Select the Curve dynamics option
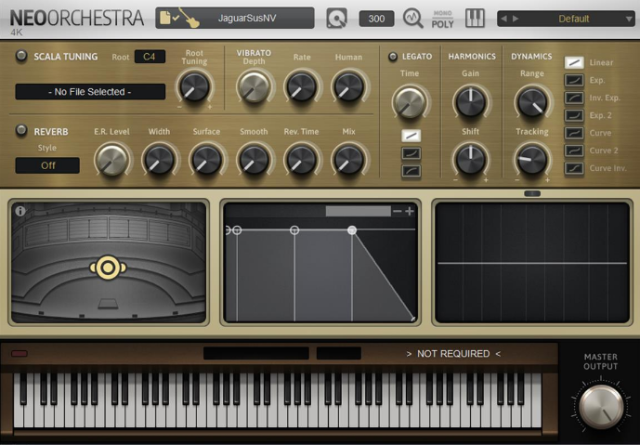 (574, 133)
